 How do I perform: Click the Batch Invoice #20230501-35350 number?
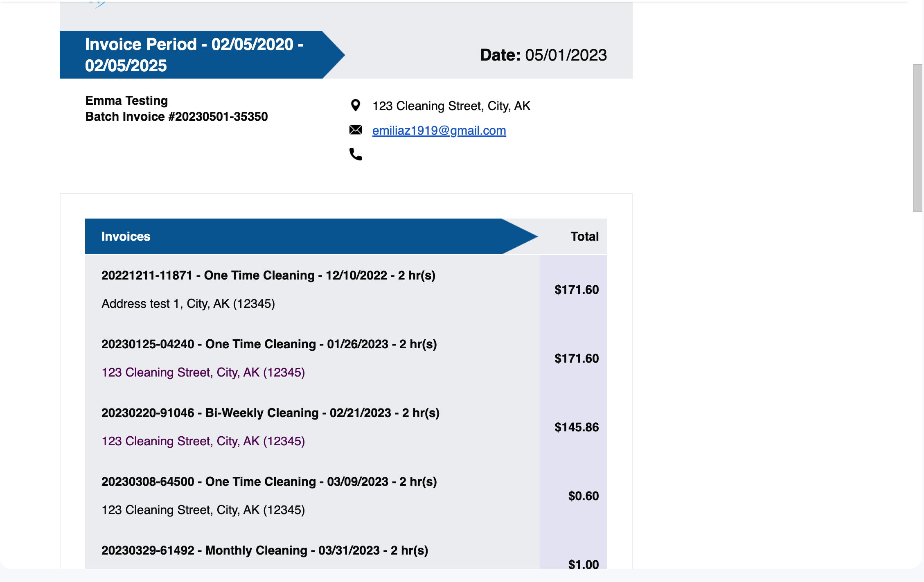(176, 117)
